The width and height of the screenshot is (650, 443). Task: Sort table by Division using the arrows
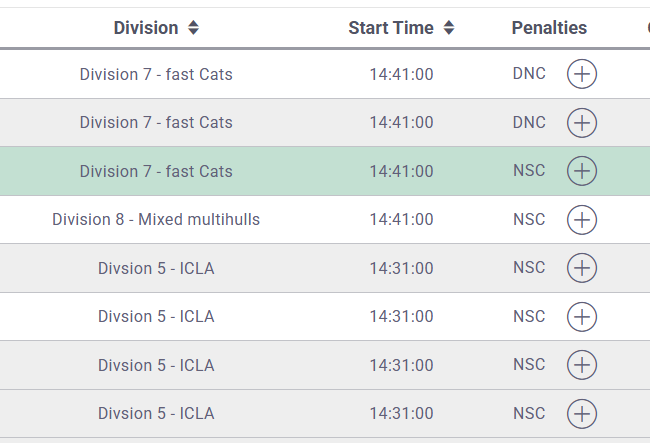(x=193, y=28)
